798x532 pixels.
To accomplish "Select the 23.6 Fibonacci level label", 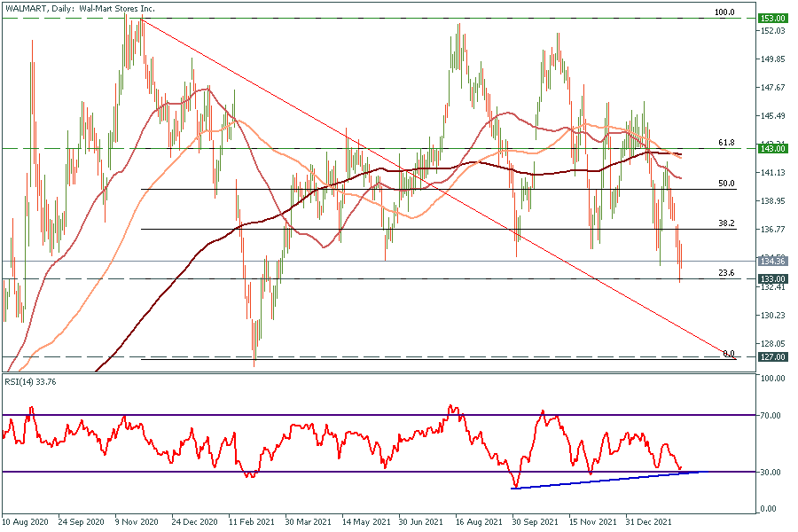I will click(726, 272).
